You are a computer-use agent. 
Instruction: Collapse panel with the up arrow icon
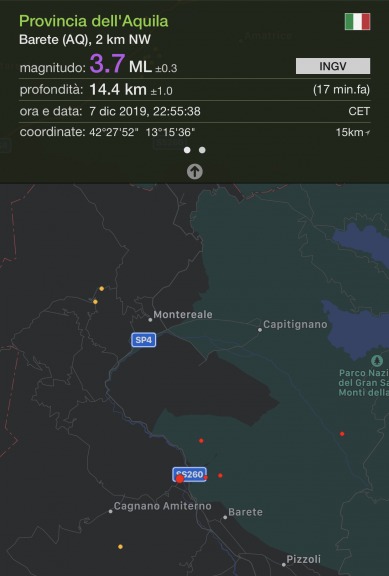click(195, 172)
